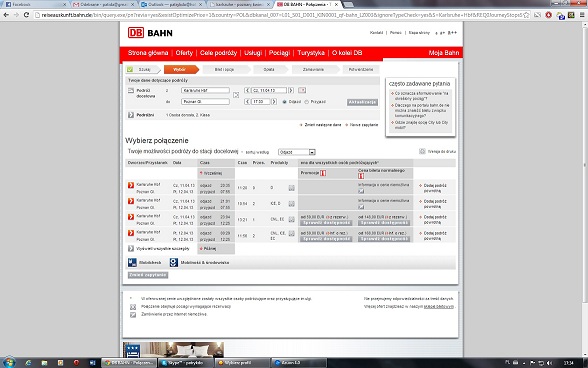
Task: Open the Chrome menu icon
Action: (x=582, y=15)
